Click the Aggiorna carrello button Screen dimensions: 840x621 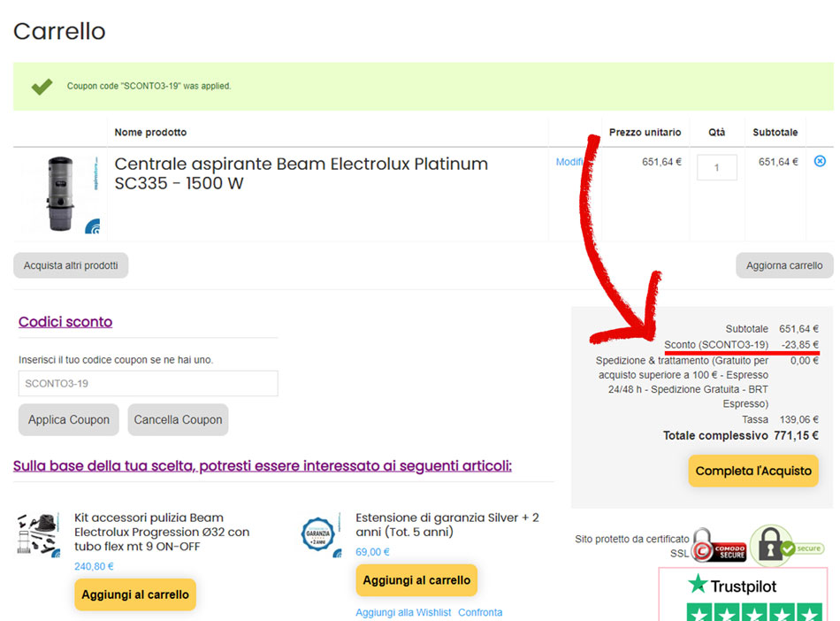click(x=783, y=265)
